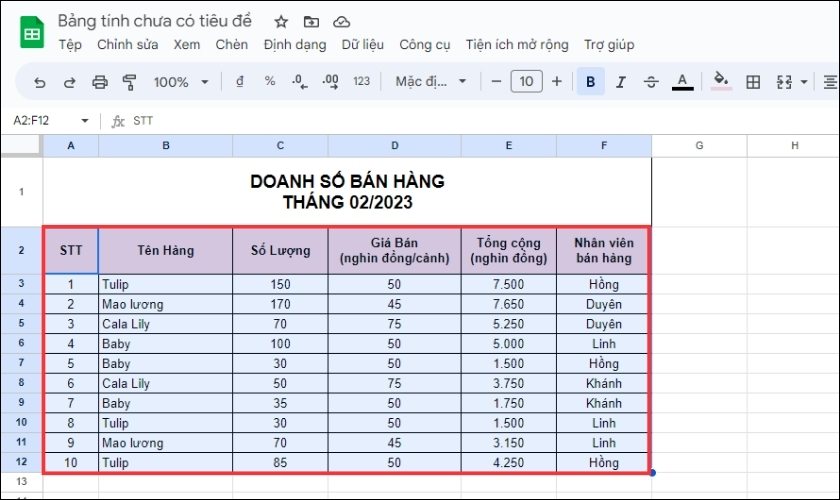This screenshot has height=500, width=840.
Task: Decrease decimal places
Action: 300,81
